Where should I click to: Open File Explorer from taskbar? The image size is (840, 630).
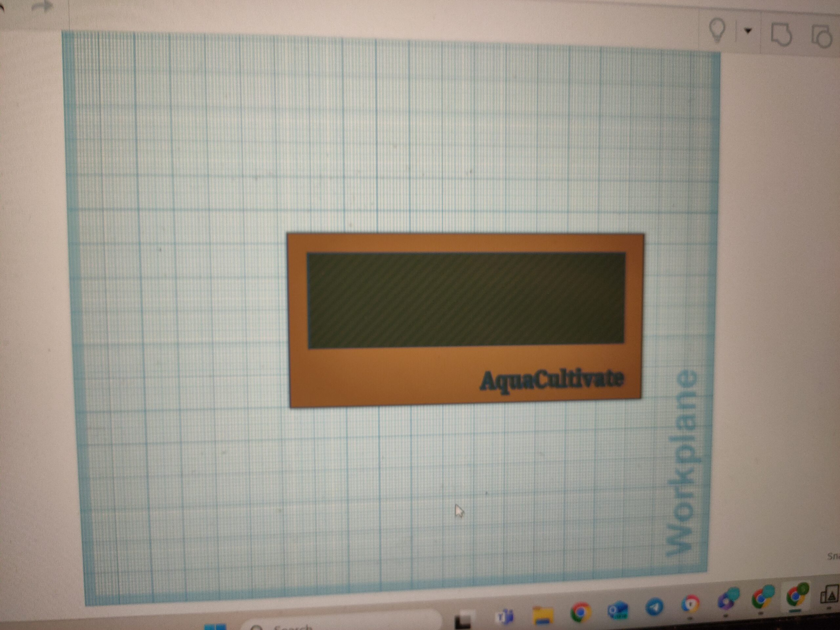tap(542, 616)
